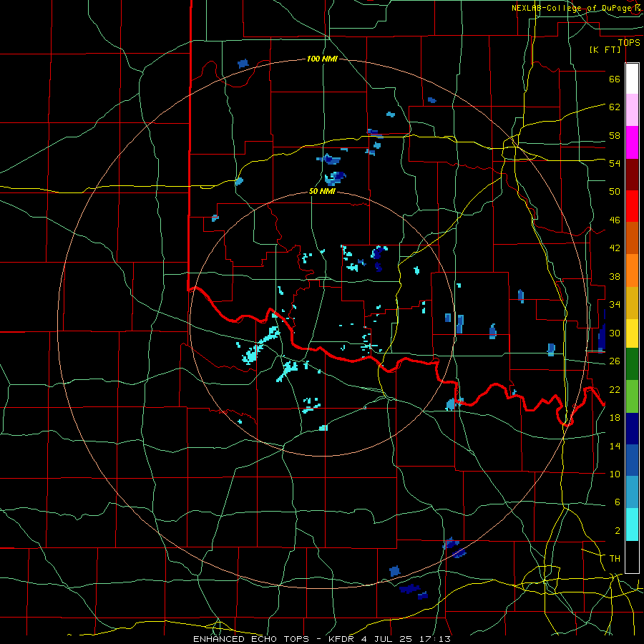Click the "22" legend value
644x644 pixels.
615,389
